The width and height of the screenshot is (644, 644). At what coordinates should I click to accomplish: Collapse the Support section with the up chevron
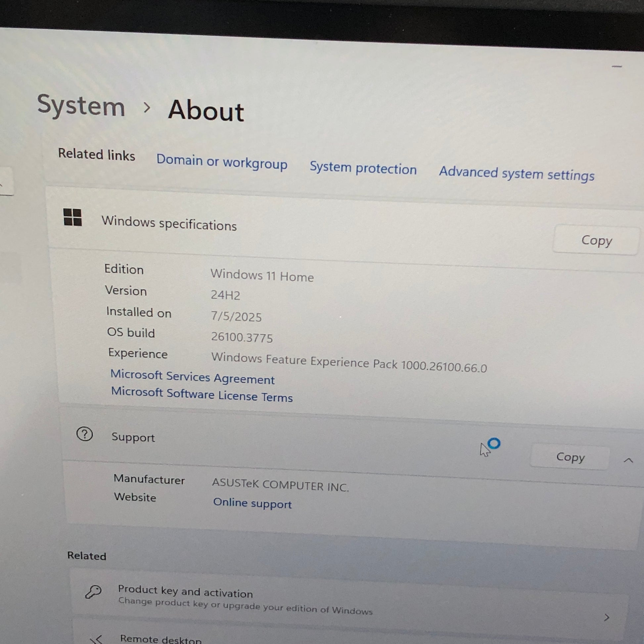628,460
